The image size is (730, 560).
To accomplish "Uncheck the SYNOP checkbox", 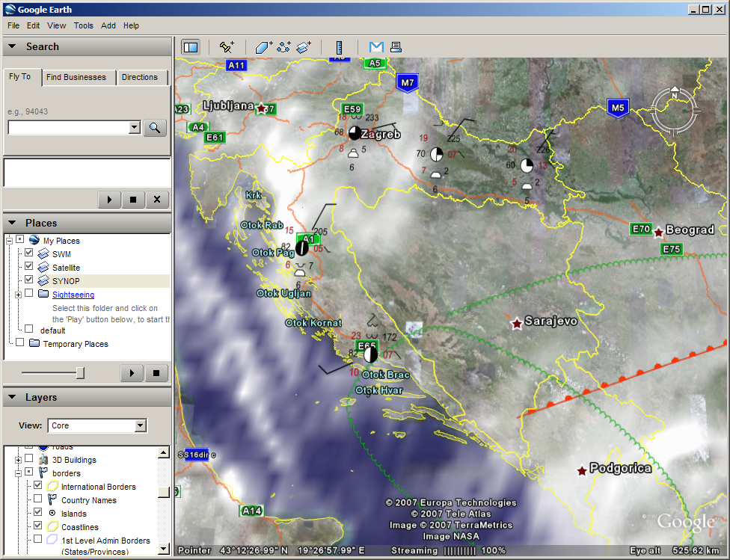I will point(29,280).
